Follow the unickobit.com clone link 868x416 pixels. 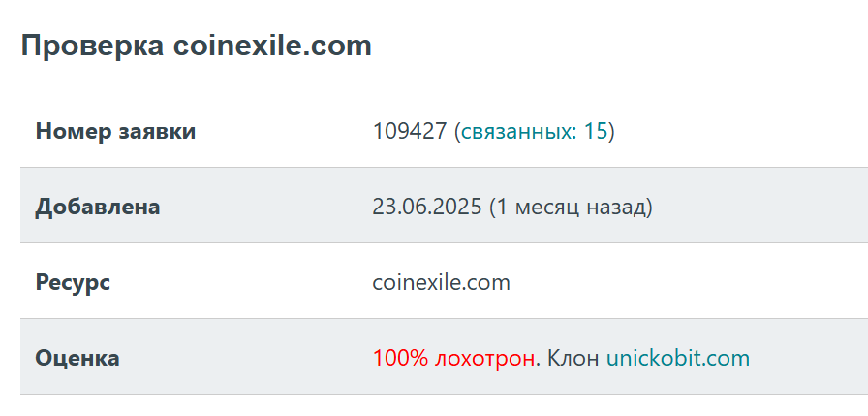coord(677,358)
